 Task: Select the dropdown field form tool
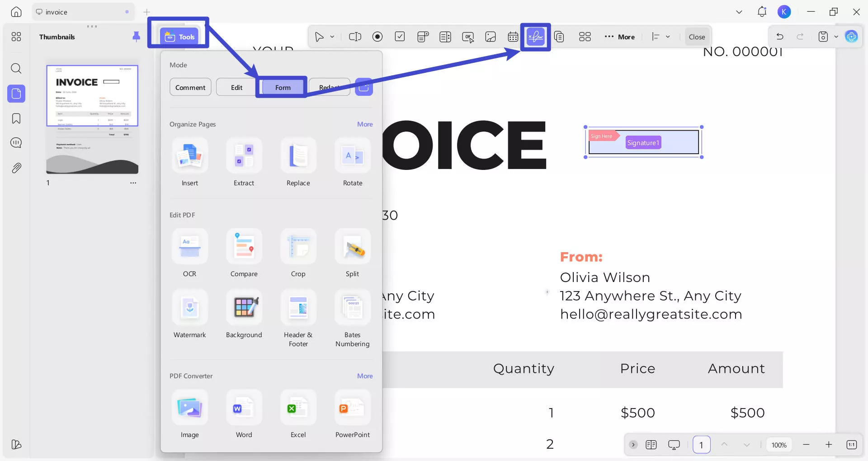[x=423, y=37]
